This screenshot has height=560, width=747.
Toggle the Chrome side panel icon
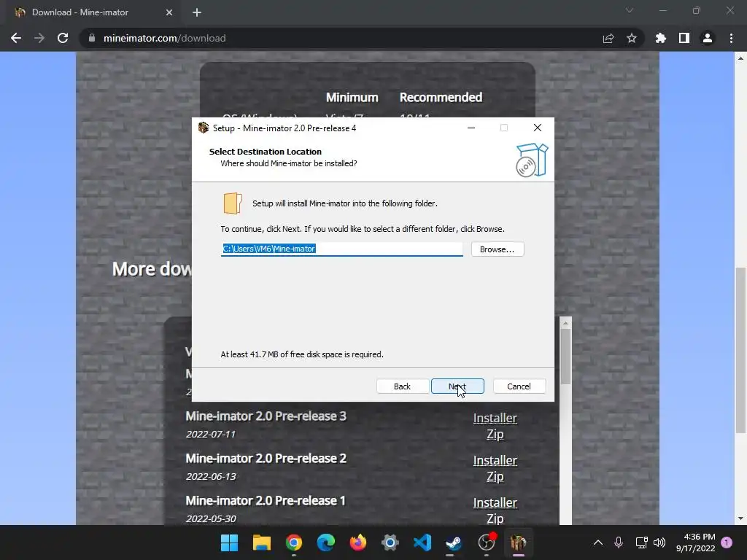pyautogui.click(x=684, y=38)
